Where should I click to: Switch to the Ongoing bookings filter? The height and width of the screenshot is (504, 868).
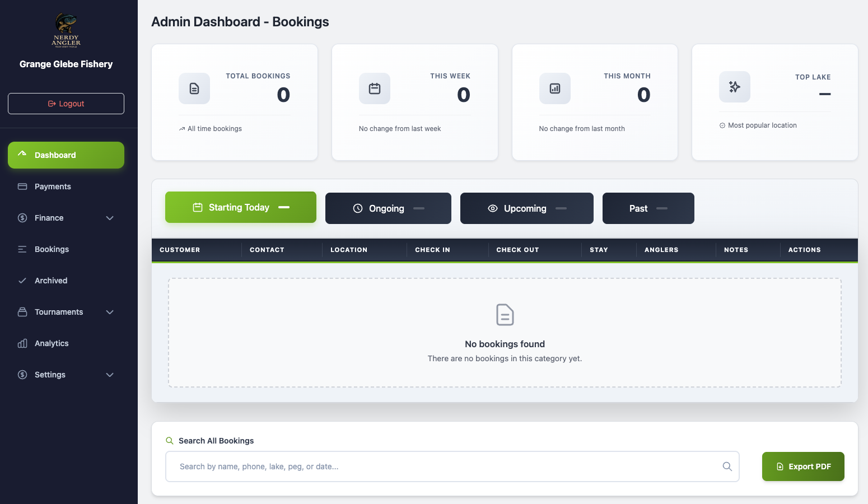[388, 208]
